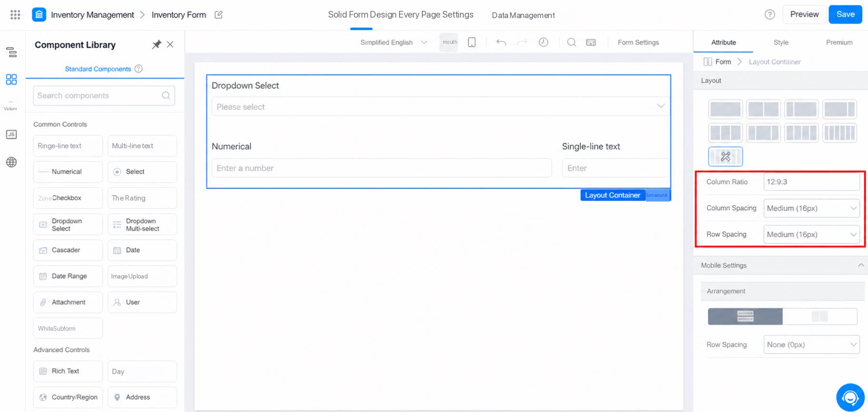
Task: Choose the single-column mobile arrangement
Action: coord(745,316)
